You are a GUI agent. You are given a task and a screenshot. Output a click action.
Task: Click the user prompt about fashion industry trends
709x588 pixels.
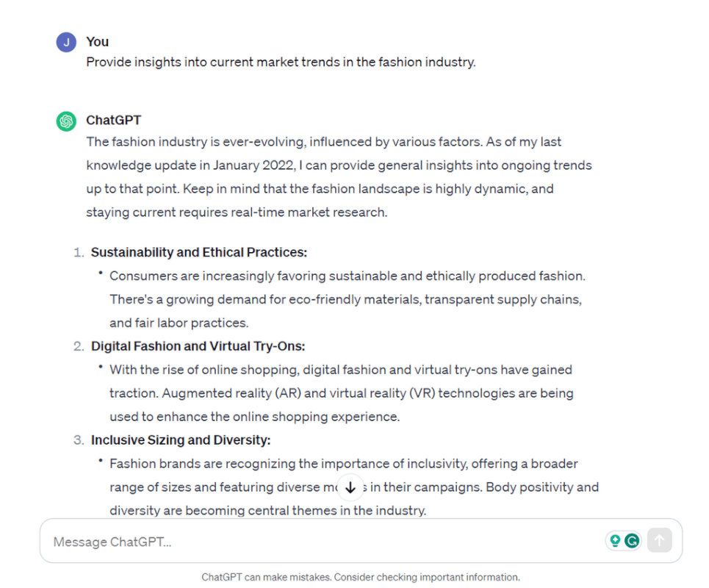[x=281, y=62]
